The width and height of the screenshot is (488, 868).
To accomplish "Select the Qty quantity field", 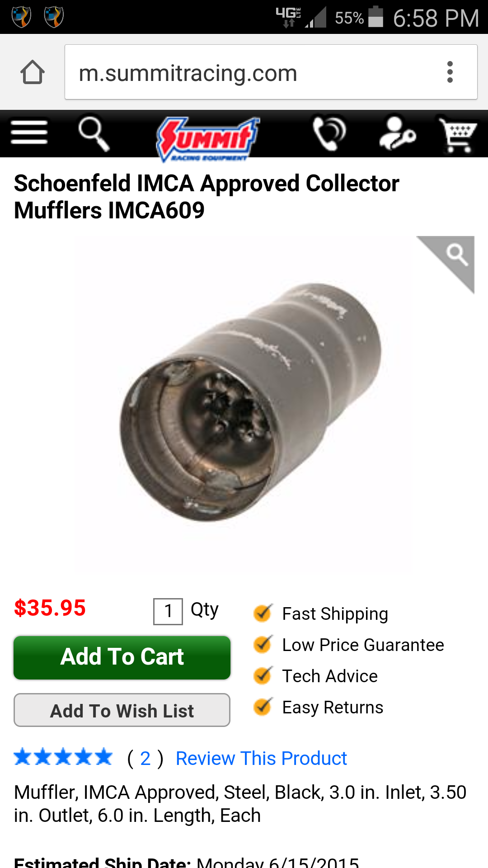I will click(x=168, y=611).
